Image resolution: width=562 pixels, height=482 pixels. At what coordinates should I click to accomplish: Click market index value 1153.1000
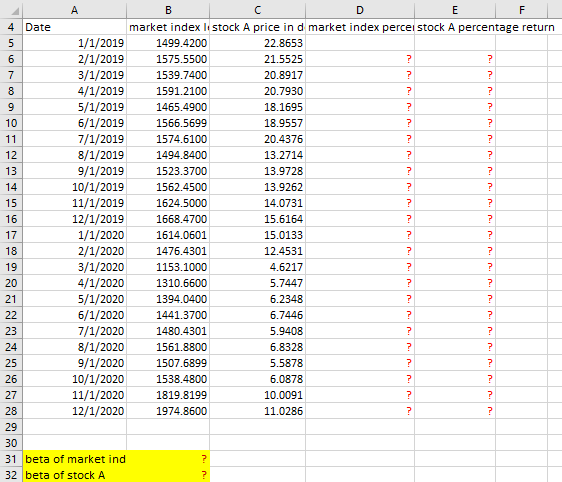point(168,267)
